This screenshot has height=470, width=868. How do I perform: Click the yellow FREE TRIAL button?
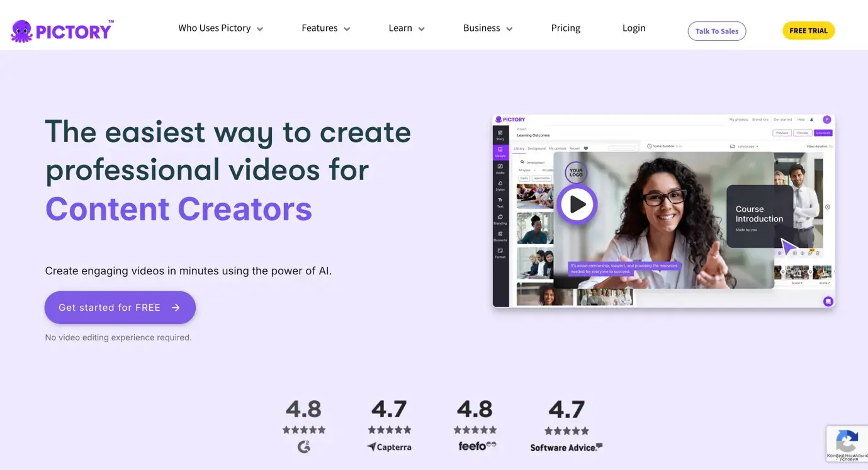pos(808,31)
